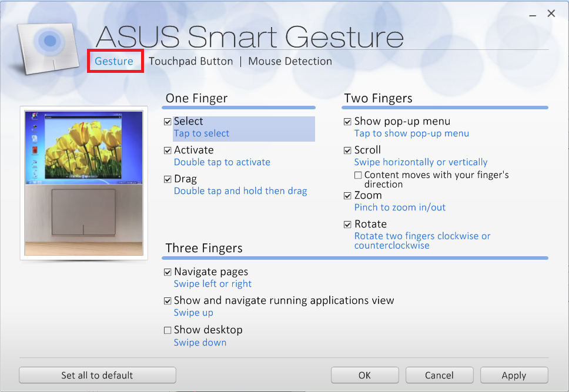Uncheck the Scroll checkbox
Image resolution: width=569 pixels, height=392 pixels.
[347, 150]
